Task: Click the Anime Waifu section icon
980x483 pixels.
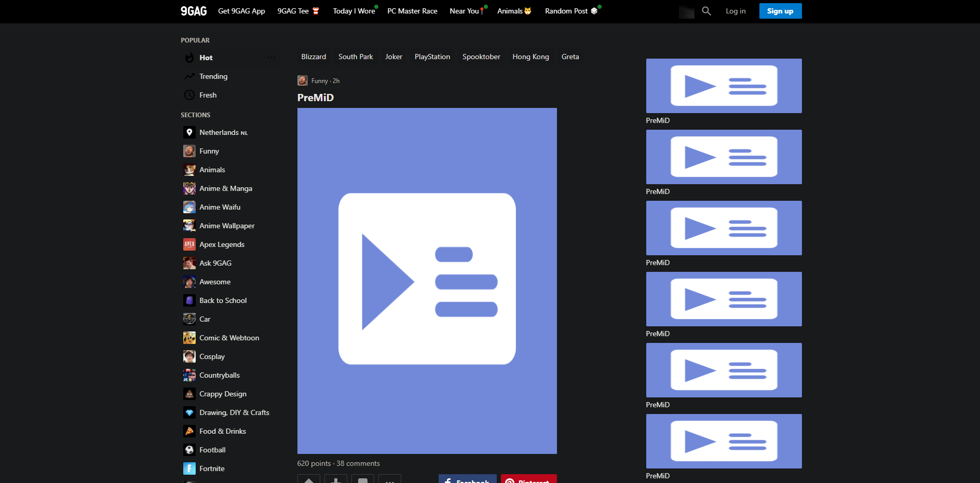Action: pyautogui.click(x=189, y=207)
